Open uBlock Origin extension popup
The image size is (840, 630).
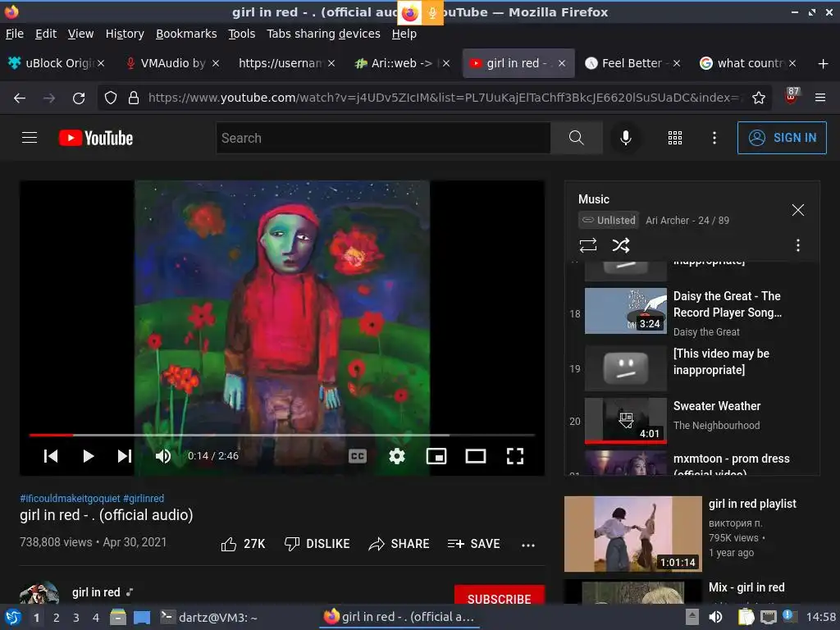[792, 97]
